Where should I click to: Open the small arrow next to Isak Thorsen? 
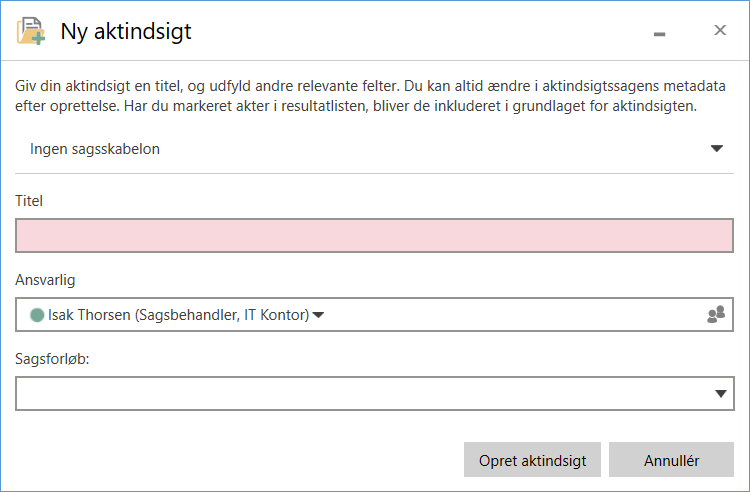(x=318, y=315)
